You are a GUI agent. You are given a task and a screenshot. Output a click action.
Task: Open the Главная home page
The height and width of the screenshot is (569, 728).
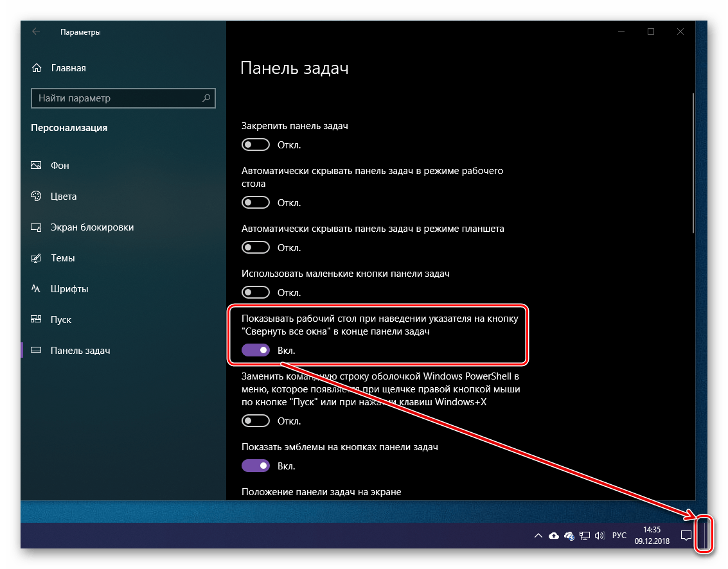68,68
